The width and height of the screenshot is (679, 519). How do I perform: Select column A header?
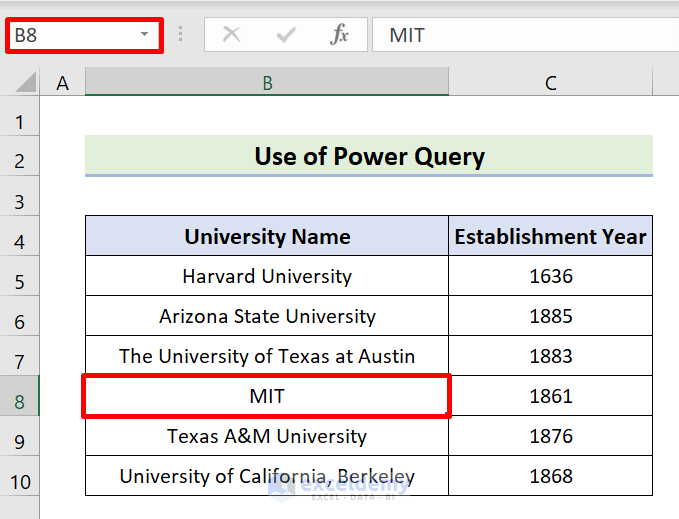(x=63, y=83)
